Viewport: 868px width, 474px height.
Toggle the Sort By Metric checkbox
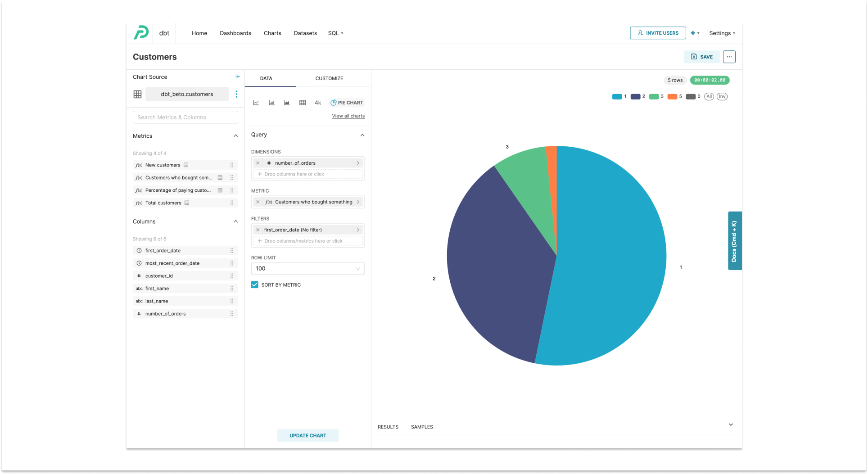tap(255, 284)
